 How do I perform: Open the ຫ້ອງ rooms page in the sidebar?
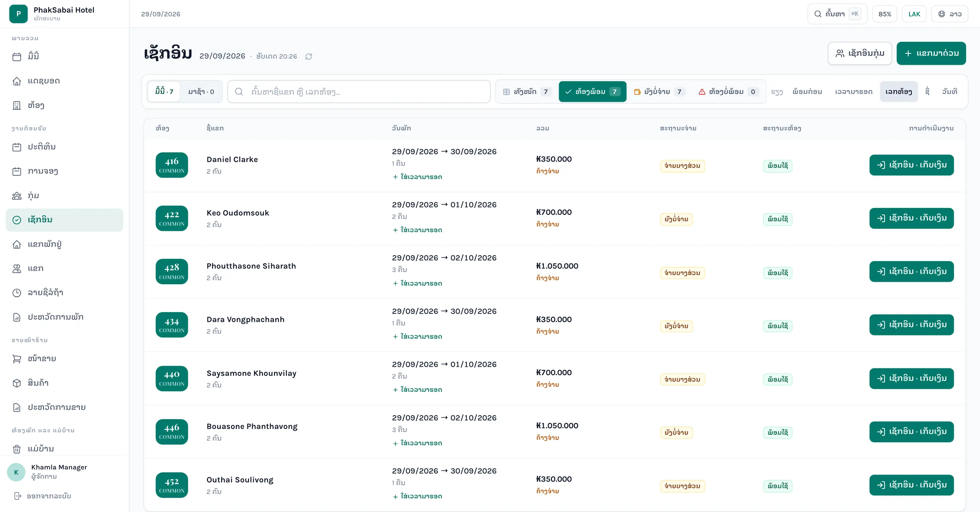point(64,105)
